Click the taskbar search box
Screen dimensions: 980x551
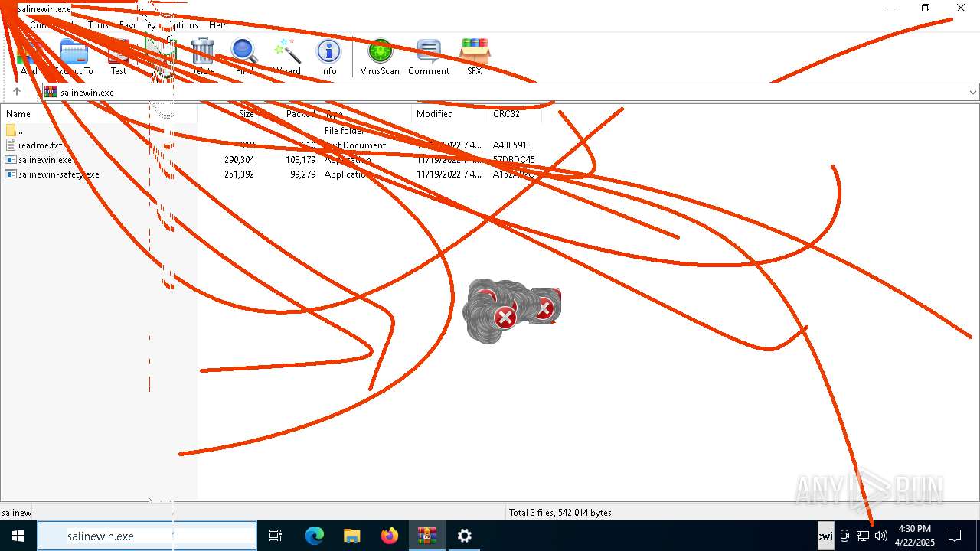click(x=147, y=536)
